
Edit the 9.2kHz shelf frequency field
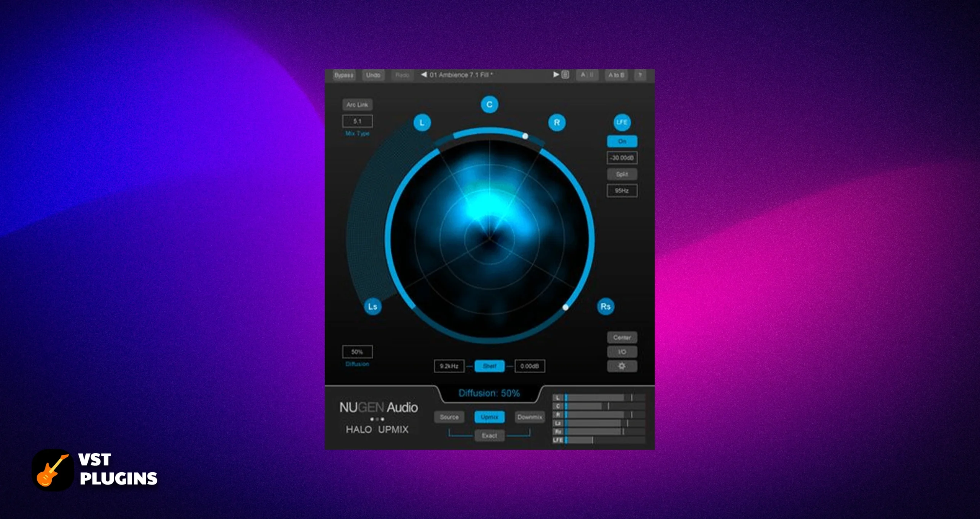(x=449, y=366)
